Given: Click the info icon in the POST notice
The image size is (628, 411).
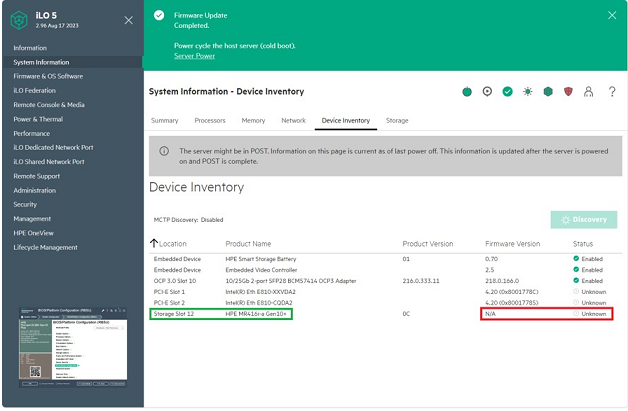Looking at the screenshot, I should [x=164, y=151].
